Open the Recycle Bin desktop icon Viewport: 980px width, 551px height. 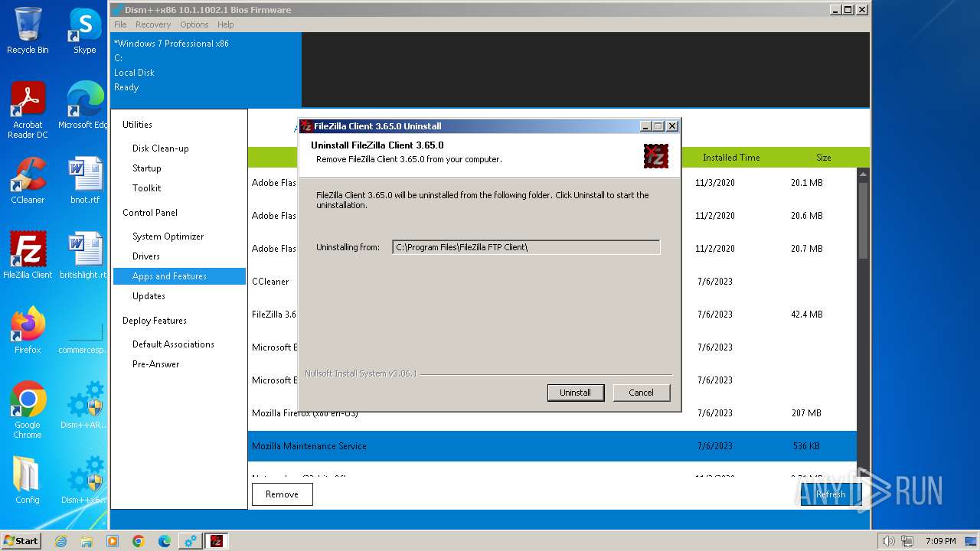click(x=28, y=31)
